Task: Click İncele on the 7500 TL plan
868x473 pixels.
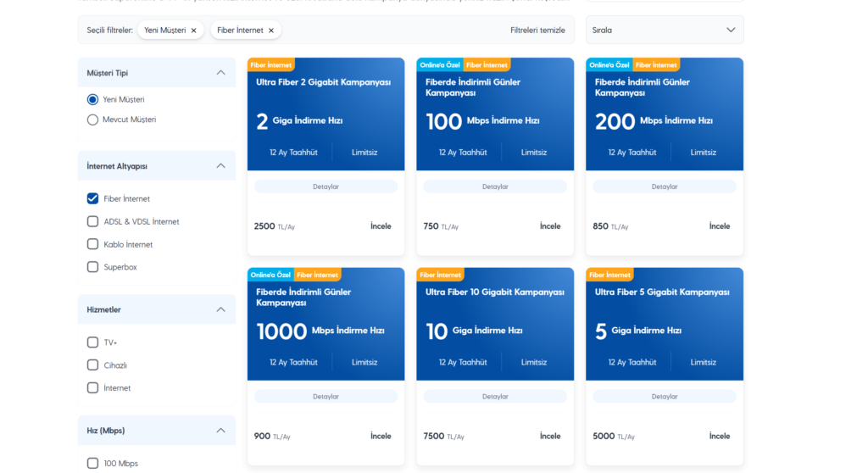Action: coord(550,437)
